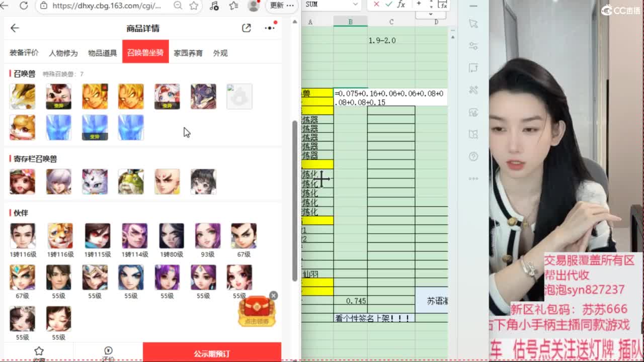The image size is (644, 362).
Task: Open the share icon beside 商品详情
Action: click(x=247, y=28)
